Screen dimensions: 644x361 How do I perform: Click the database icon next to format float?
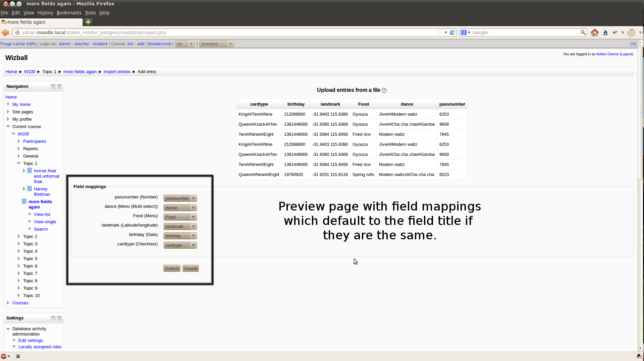coord(30,171)
